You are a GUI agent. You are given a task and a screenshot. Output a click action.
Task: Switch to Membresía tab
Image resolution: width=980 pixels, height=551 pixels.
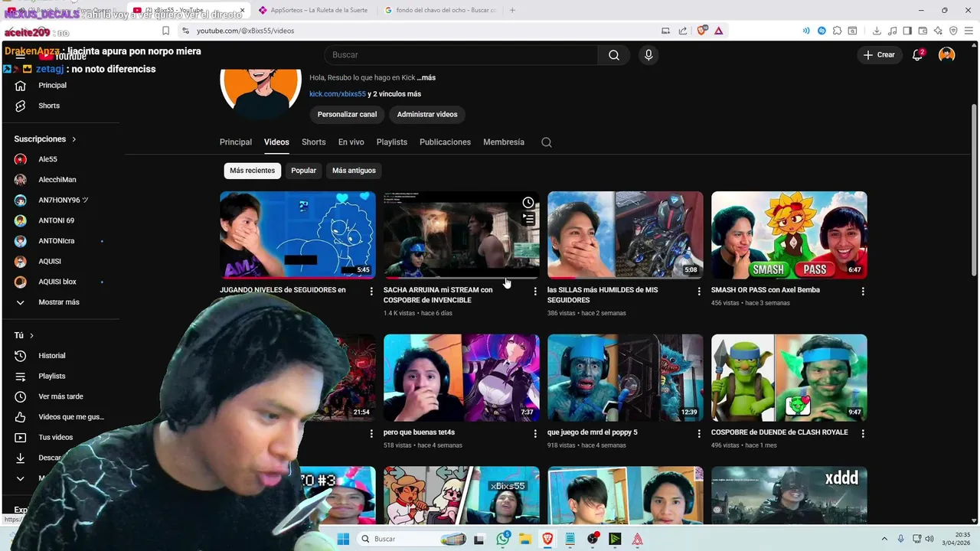(504, 142)
